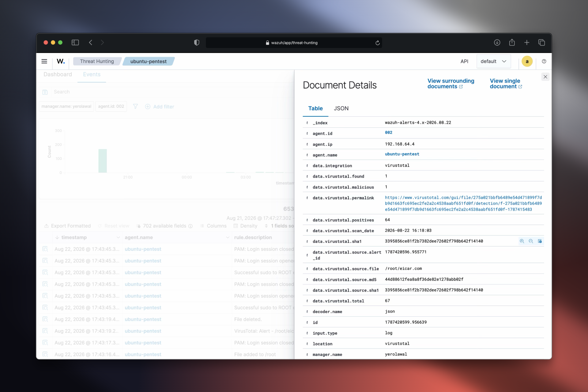The width and height of the screenshot is (588, 392).
Task: Select the agent.id: 002 filter pill
Action: point(111,106)
